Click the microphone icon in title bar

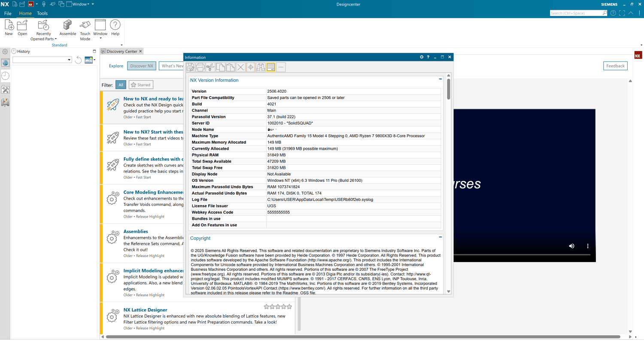click(x=43, y=4)
